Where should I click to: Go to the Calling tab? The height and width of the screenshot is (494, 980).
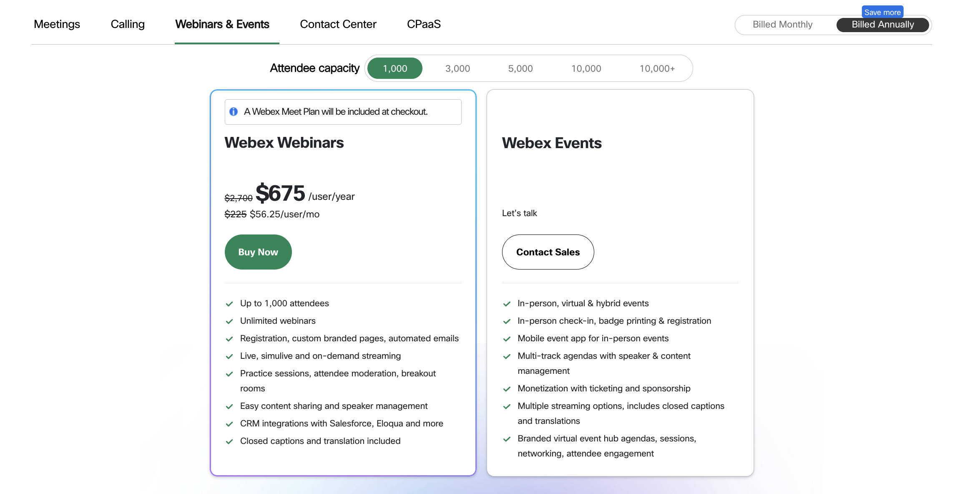pos(128,24)
